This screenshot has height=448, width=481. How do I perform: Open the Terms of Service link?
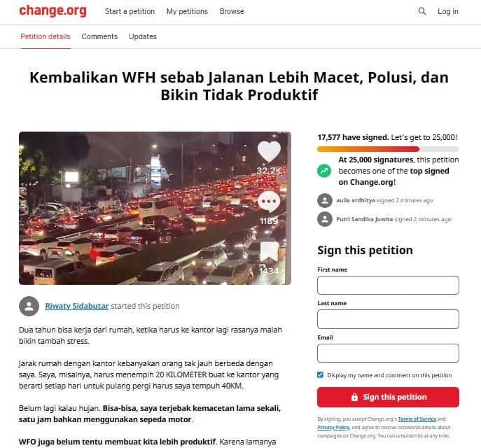(x=417, y=419)
